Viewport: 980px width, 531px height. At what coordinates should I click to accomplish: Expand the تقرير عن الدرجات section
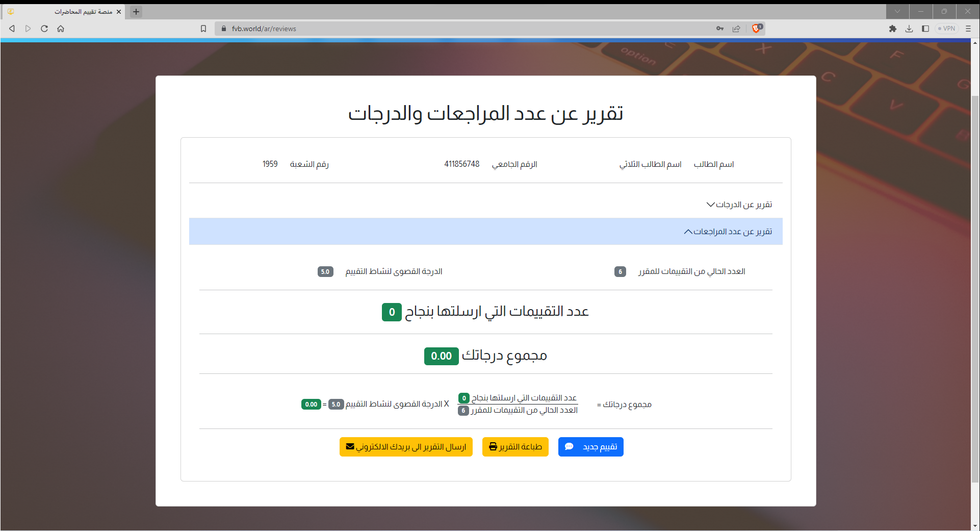[x=739, y=205]
